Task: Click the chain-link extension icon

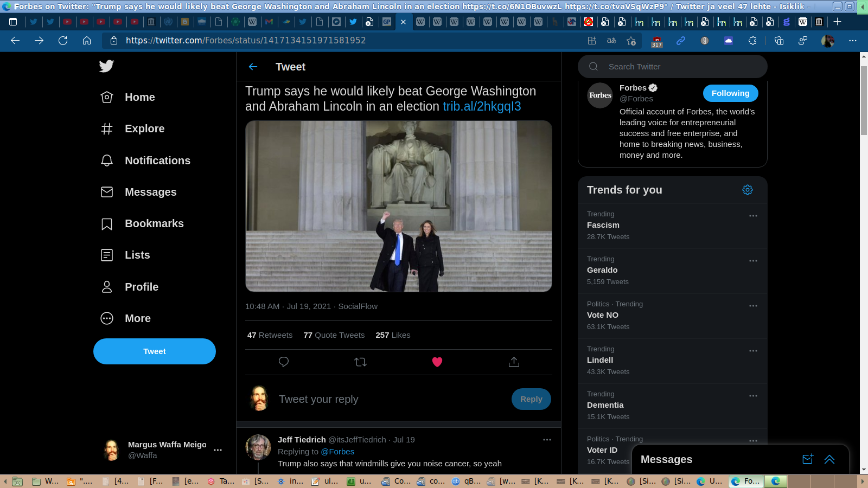Action: 681,41
